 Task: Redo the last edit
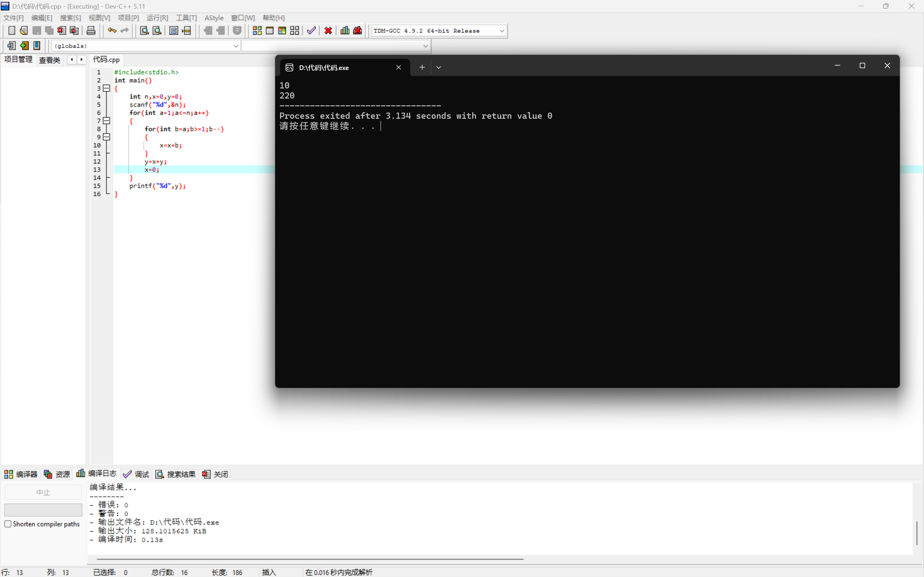coord(124,31)
